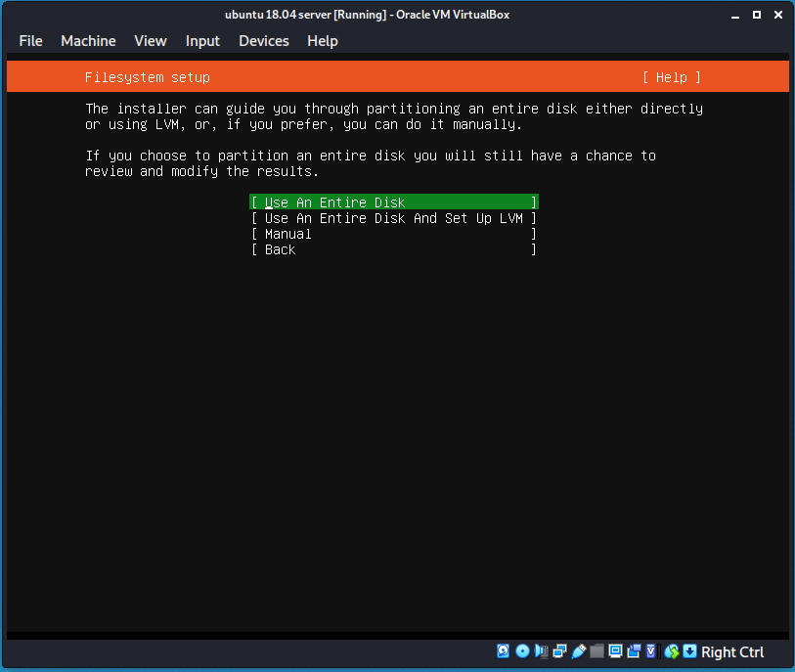The height and width of the screenshot is (672, 795).
Task: Click the recording status icon in status bar
Action: click(x=634, y=651)
